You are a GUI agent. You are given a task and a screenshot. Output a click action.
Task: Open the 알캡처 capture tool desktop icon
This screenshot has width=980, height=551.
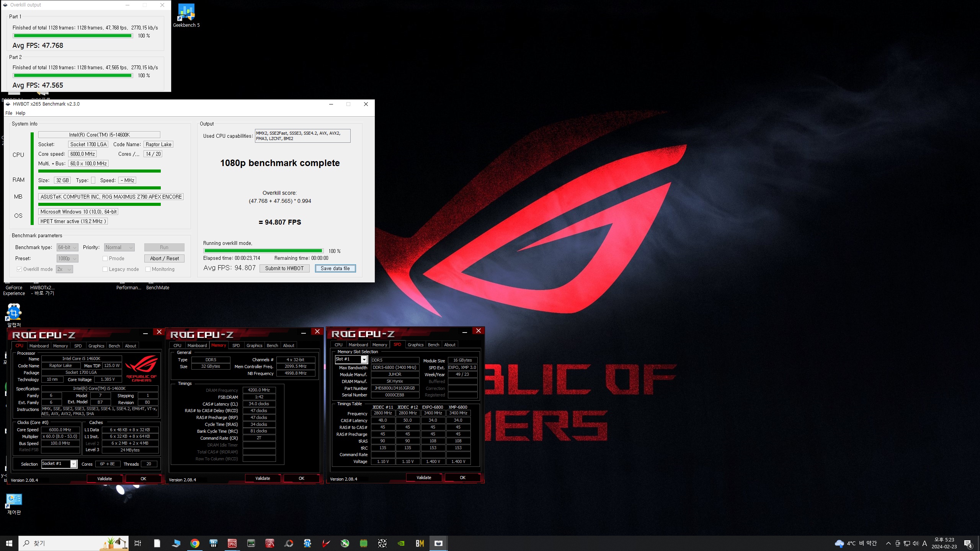(14, 315)
